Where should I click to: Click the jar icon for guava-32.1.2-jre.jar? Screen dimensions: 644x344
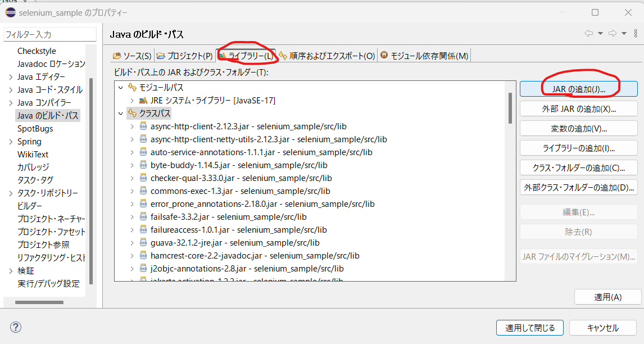[x=143, y=242]
